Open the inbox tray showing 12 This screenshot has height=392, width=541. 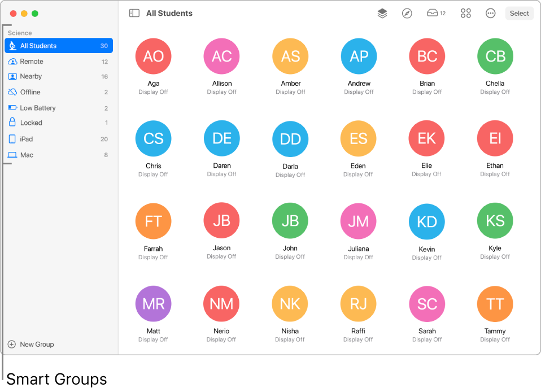click(x=436, y=13)
